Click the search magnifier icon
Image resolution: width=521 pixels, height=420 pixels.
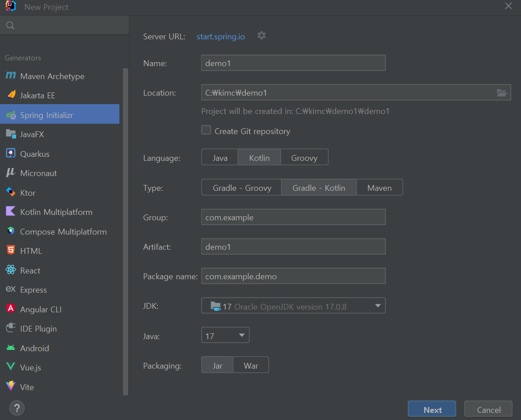coord(10,25)
